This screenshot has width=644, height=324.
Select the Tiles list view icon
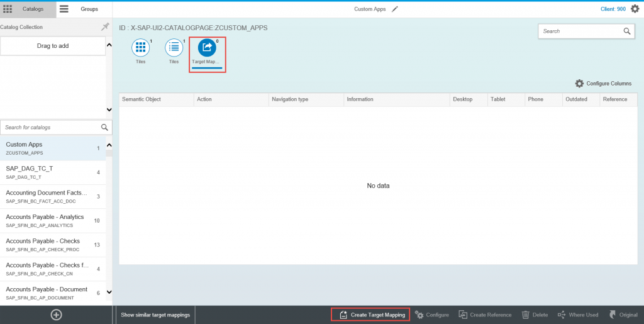(x=174, y=48)
